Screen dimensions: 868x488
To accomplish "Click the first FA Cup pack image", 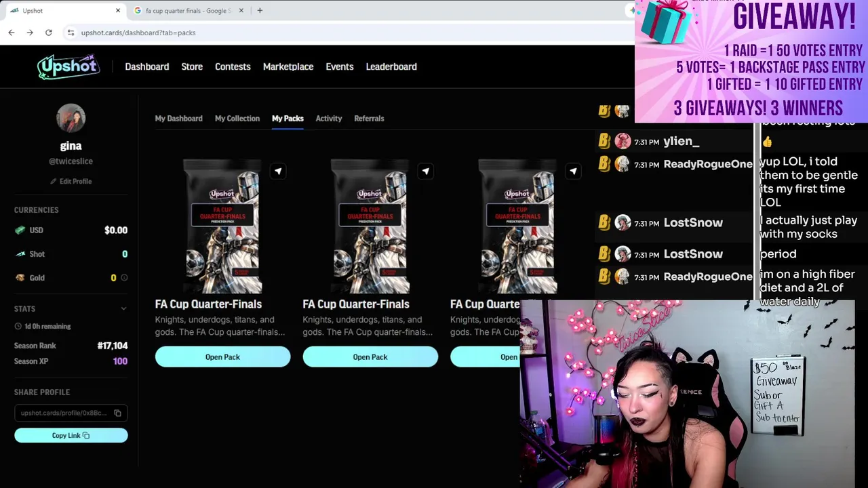I will point(222,226).
